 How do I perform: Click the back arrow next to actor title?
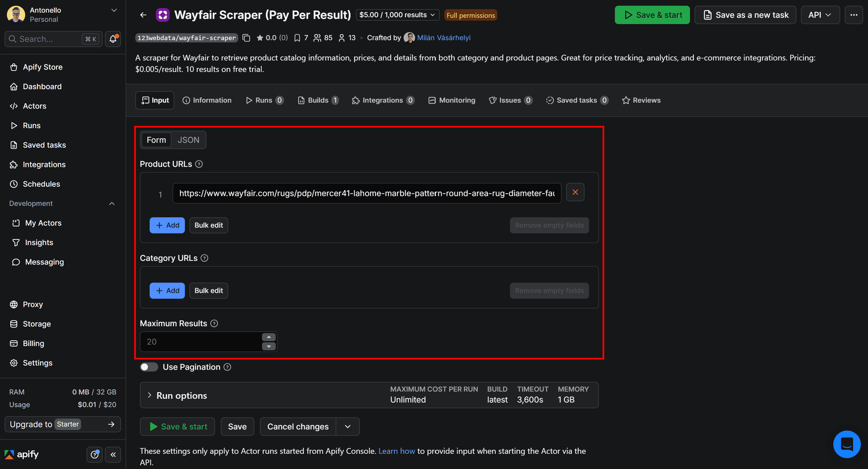[x=143, y=15]
